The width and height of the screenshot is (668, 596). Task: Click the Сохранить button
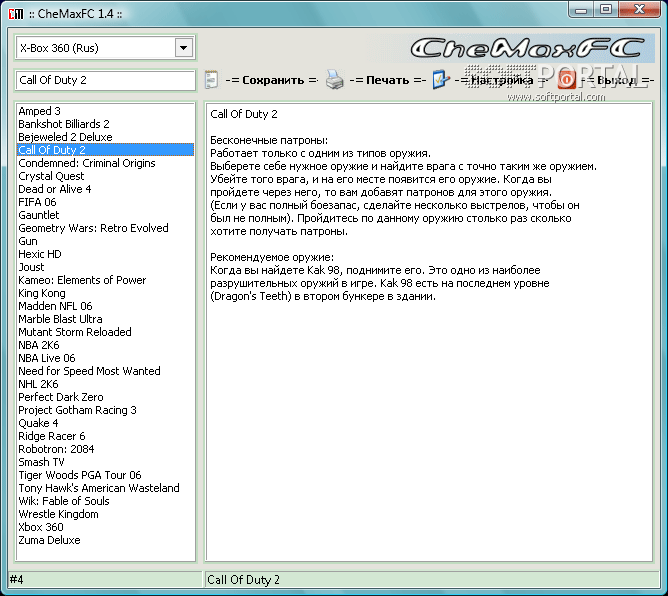coord(272,80)
